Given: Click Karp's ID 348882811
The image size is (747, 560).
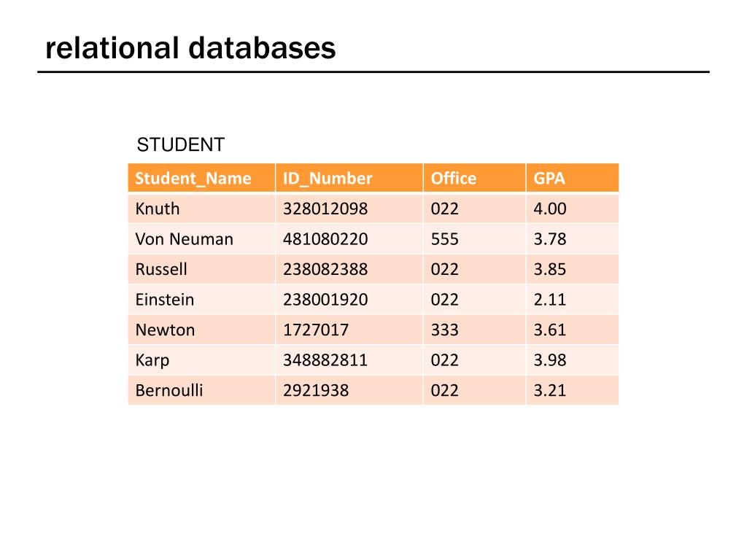Looking at the screenshot, I should click(325, 360).
